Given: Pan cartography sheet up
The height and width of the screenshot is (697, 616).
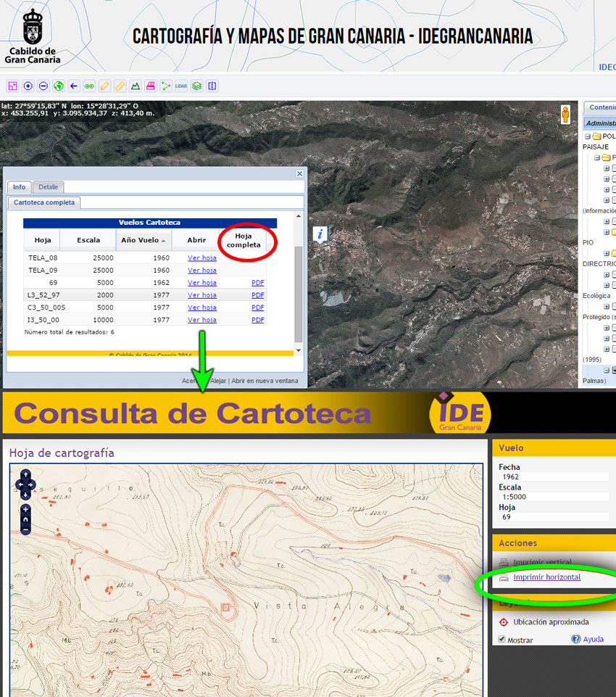Looking at the screenshot, I should (x=25, y=474).
